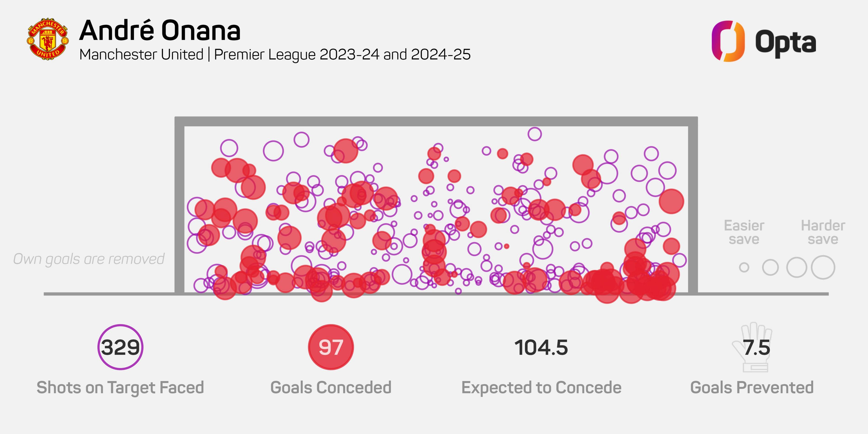Click the Shots on Target Faced label
This screenshot has height=434, width=868.
(x=120, y=387)
